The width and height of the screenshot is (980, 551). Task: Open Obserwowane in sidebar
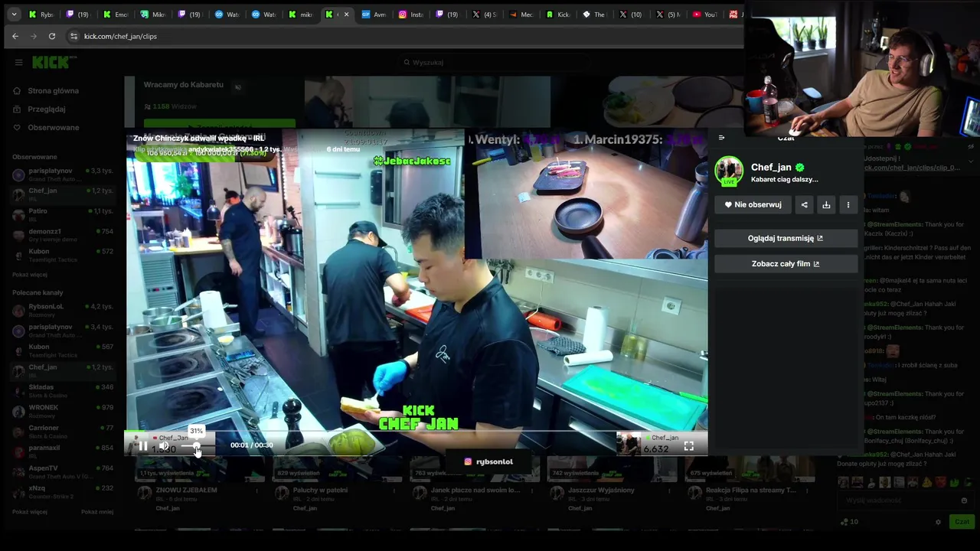coord(53,127)
